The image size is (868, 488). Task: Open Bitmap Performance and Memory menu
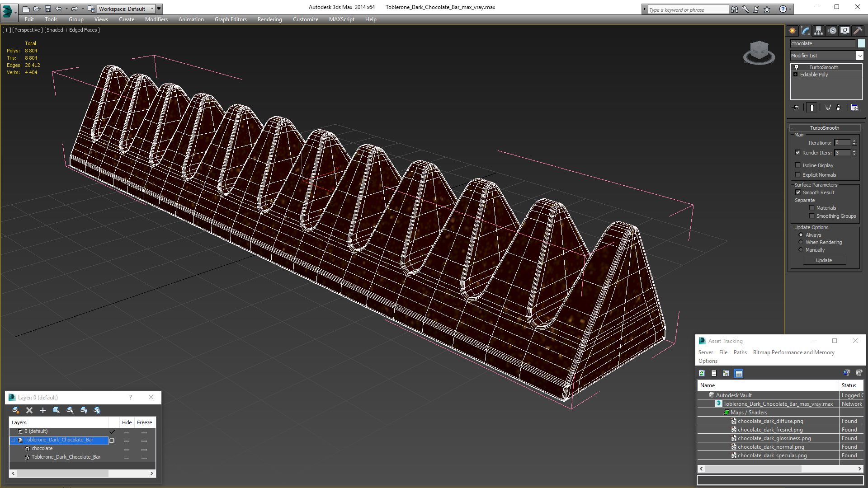pyautogui.click(x=793, y=352)
